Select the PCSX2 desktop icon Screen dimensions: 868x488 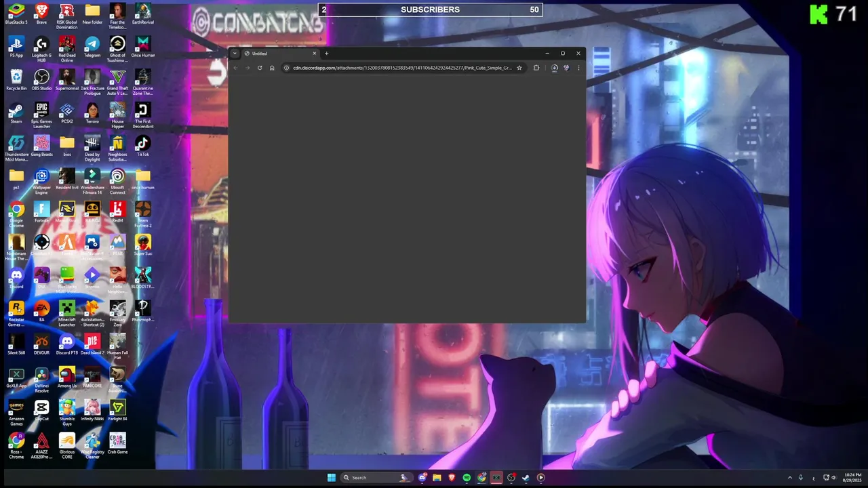tap(66, 113)
